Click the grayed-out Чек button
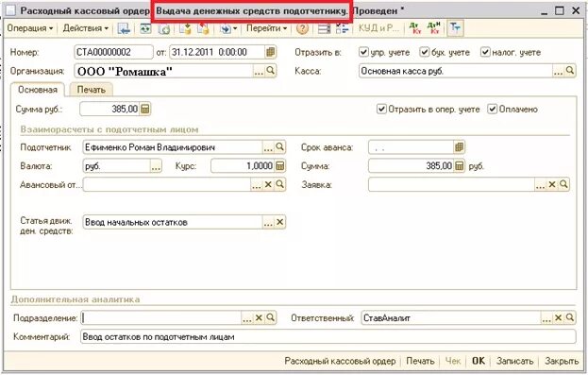The width and height of the screenshot is (588, 375). 453,361
